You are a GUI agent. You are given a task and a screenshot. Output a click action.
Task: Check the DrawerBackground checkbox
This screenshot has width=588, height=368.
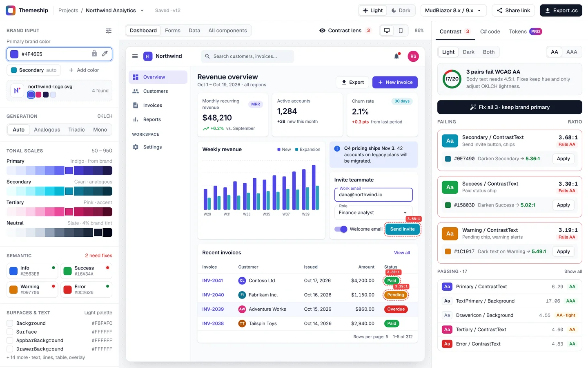tap(10, 349)
